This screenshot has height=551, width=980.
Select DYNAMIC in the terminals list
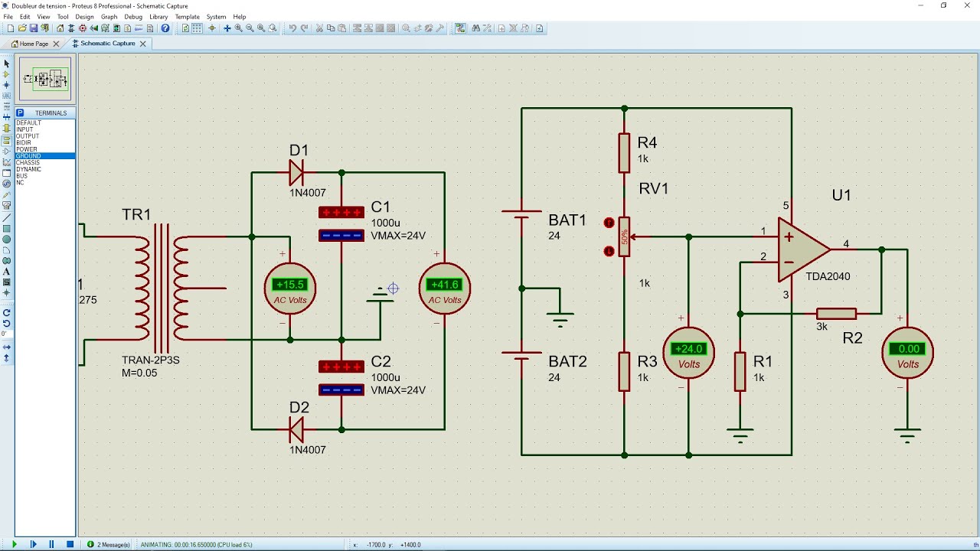point(45,169)
